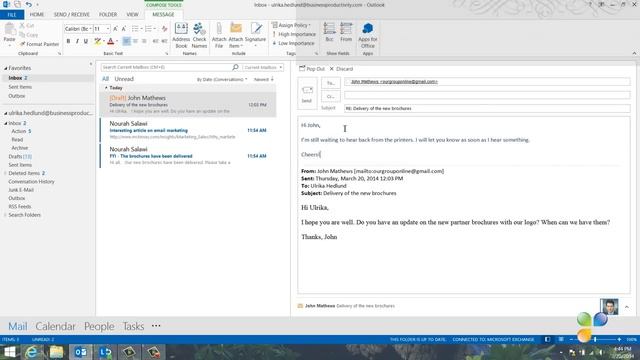Open By Date (Conversations) sort dropdown

coord(222,79)
